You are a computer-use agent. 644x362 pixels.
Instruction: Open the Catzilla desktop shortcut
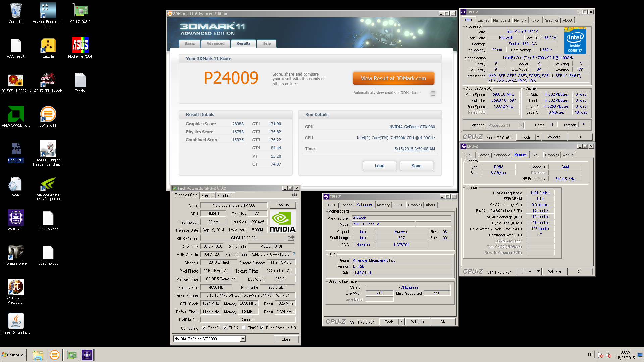point(48,48)
